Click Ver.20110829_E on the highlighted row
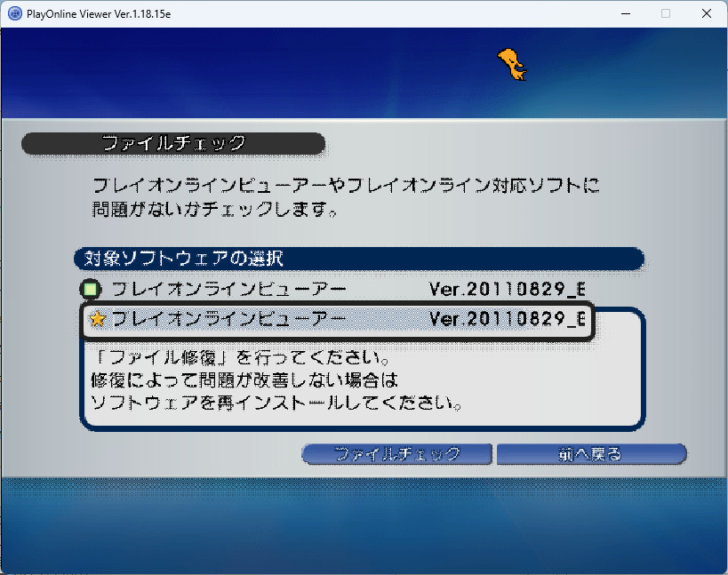 (x=508, y=319)
